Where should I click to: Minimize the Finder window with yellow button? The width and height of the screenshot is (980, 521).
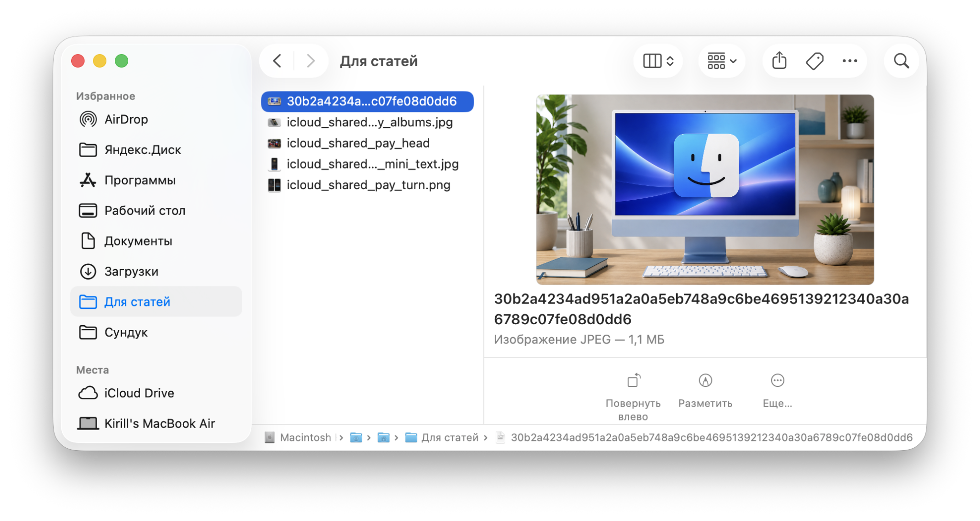tap(100, 61)
